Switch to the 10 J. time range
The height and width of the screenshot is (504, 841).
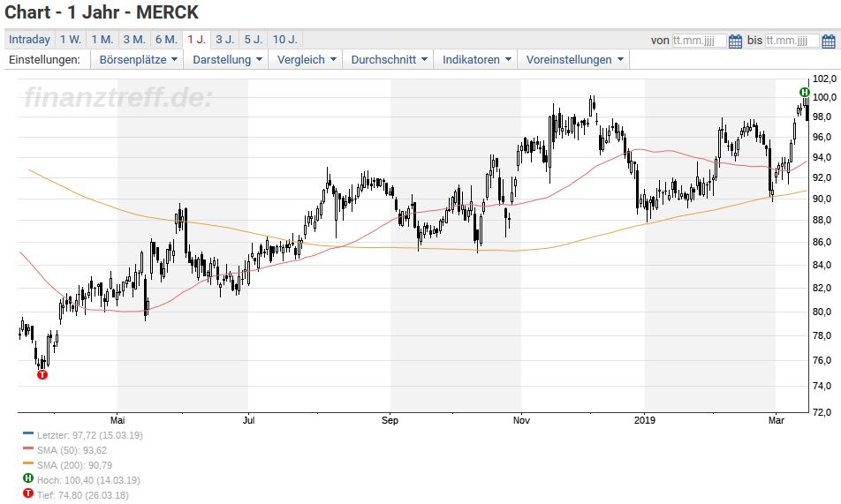[284, 40]
